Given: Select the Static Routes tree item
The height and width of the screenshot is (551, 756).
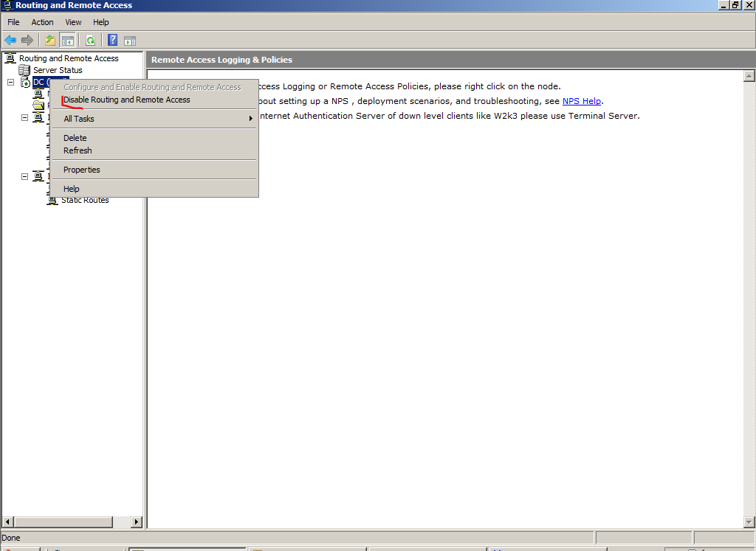Looking at the screenshot, I should point(85,201).
